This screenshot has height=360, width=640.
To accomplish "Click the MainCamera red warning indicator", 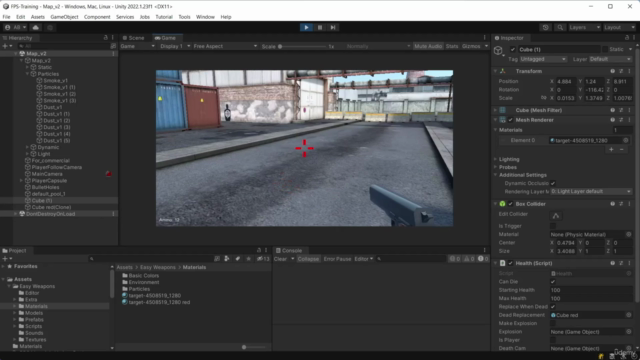I will coord(109,174).
